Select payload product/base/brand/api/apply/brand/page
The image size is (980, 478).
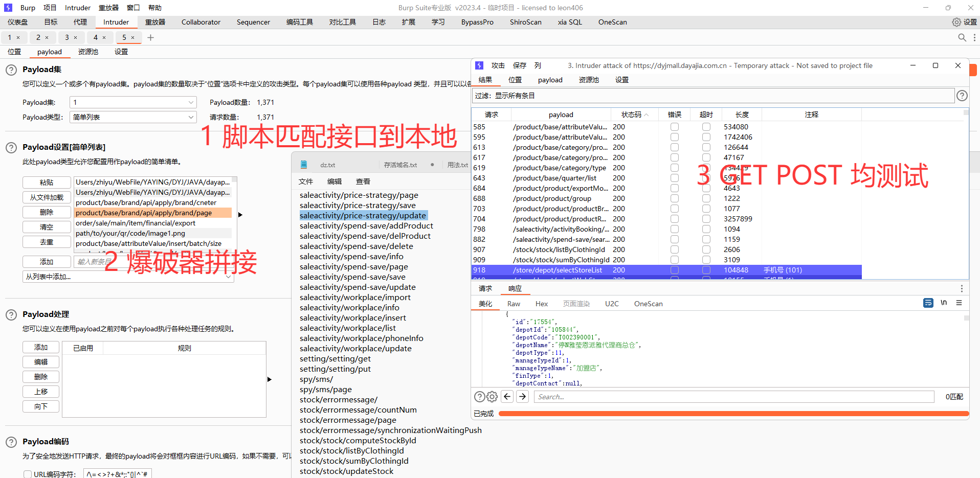pos(153,213)
